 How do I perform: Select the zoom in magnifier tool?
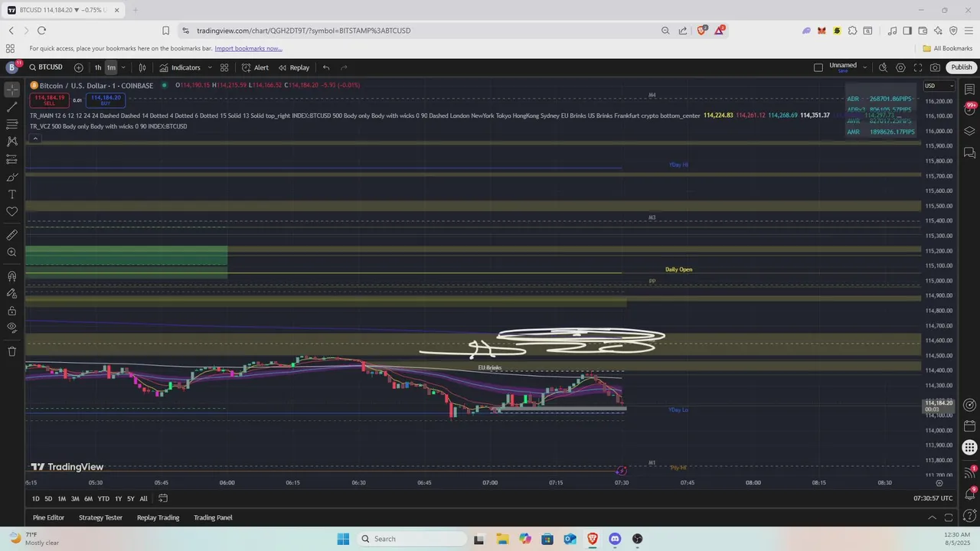(11, 253)
